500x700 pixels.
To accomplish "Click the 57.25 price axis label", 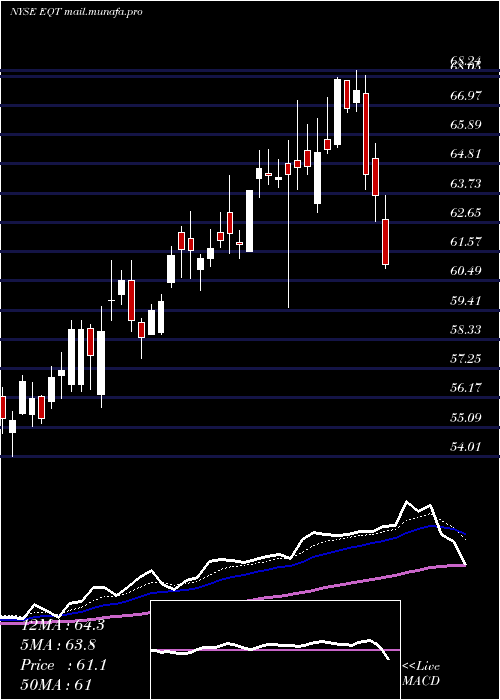I will coord(466,359).
